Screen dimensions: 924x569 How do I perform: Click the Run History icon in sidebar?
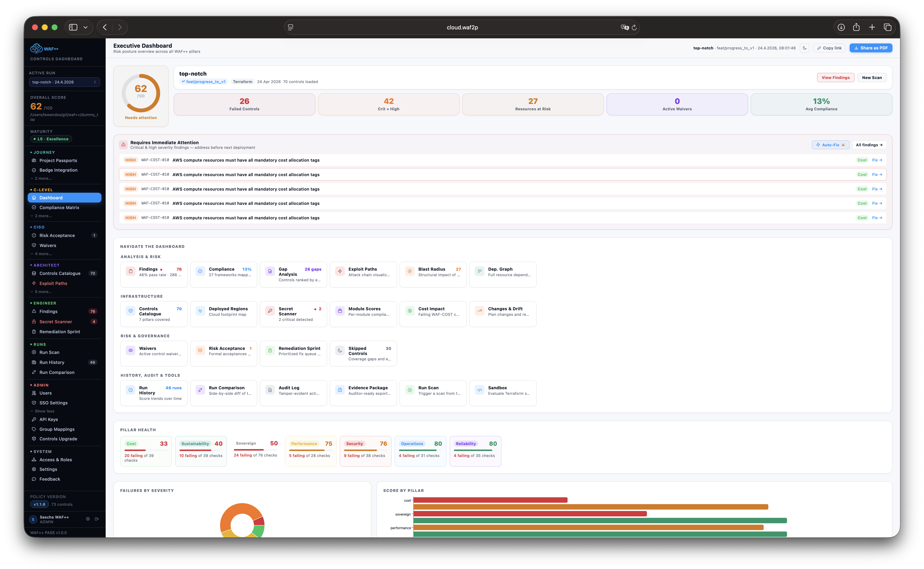[x=34, y=362]
